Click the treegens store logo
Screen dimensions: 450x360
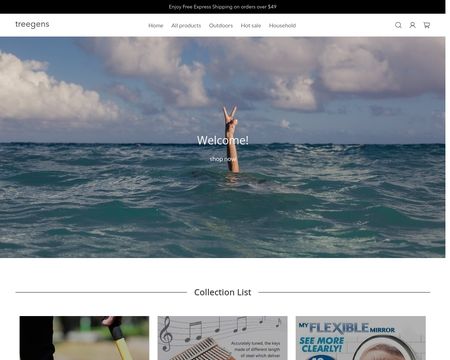click(32, 24)
